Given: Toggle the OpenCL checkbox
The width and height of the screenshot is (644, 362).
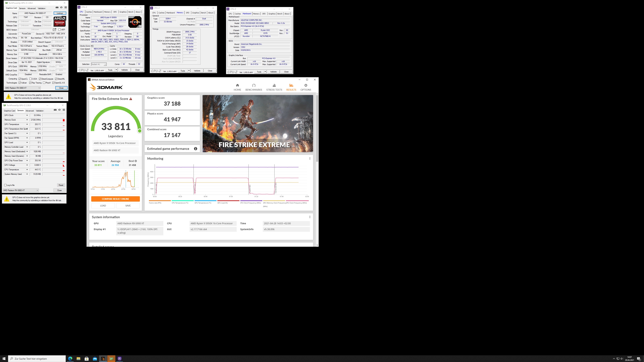Looking at the screenshot, I should click(x=20, y=79).
